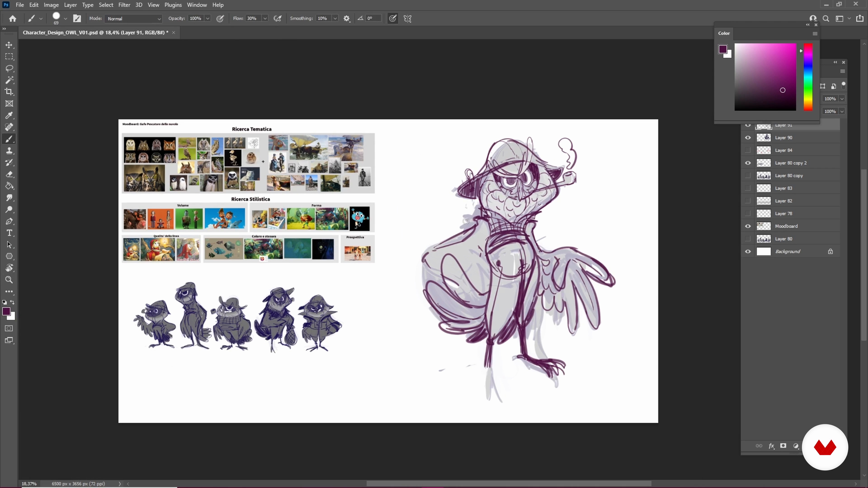This screenshot has width=868, height=488.
Task: Add a layer style (fx)
Action: 771,446
